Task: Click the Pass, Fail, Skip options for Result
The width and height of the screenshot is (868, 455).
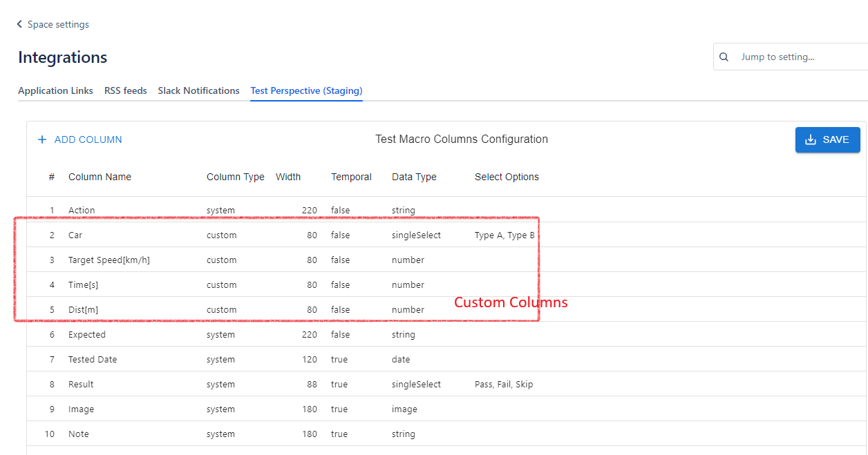Action: coord(505,384)
